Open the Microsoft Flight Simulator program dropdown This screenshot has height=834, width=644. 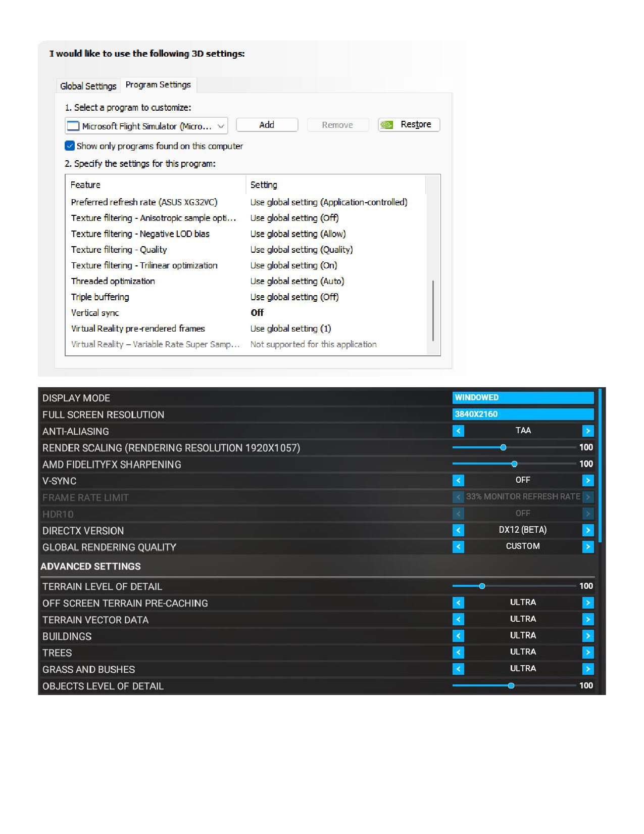coord(146,126)
